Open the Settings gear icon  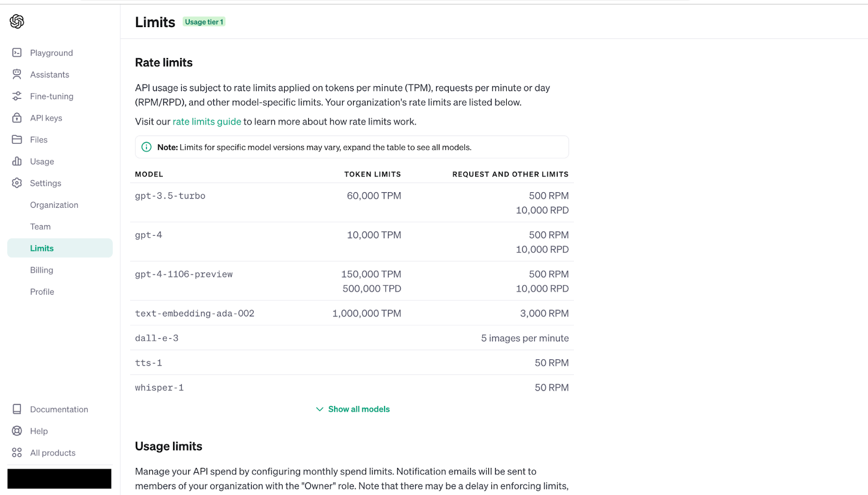pyautogui.click(x=17, y=183)
